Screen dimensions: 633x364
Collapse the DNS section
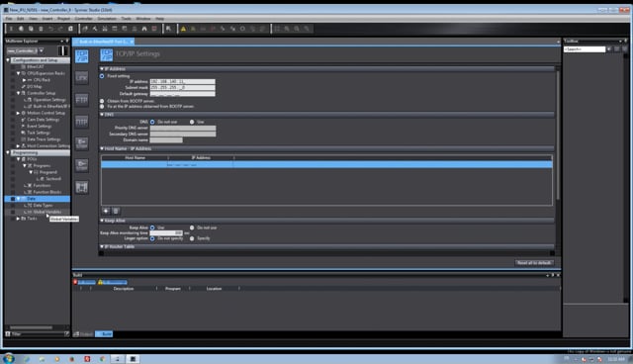tap(102, 115)
